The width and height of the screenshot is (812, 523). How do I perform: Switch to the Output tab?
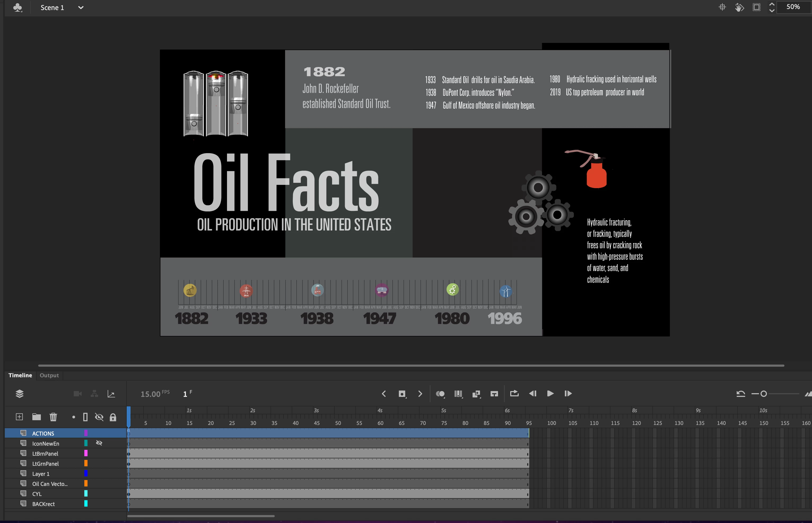[49, 375]
